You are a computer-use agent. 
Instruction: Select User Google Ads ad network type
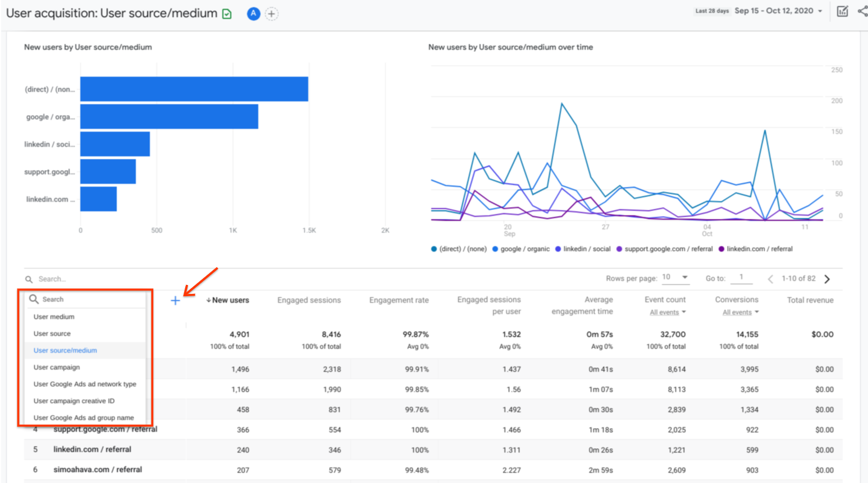[85, 384]
